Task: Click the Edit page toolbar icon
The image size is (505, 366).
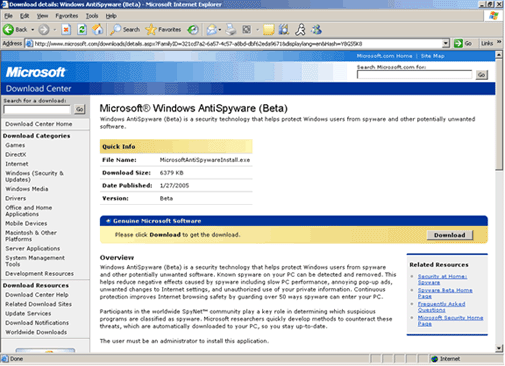Action: tap(247, 30)
